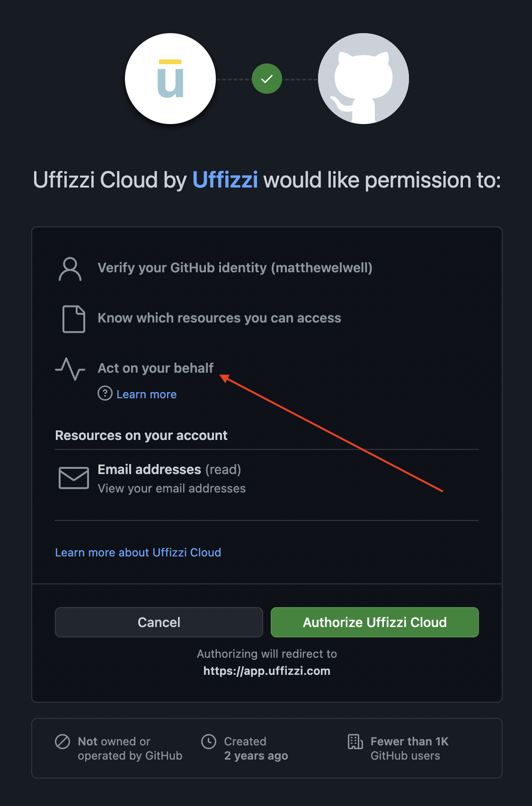
Task: Click the GitHub Octocat avatar
Action: coord(364,79)
